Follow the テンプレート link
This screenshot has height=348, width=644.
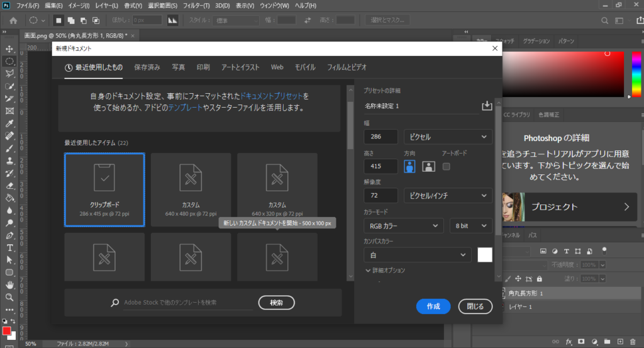coord(186,108)
